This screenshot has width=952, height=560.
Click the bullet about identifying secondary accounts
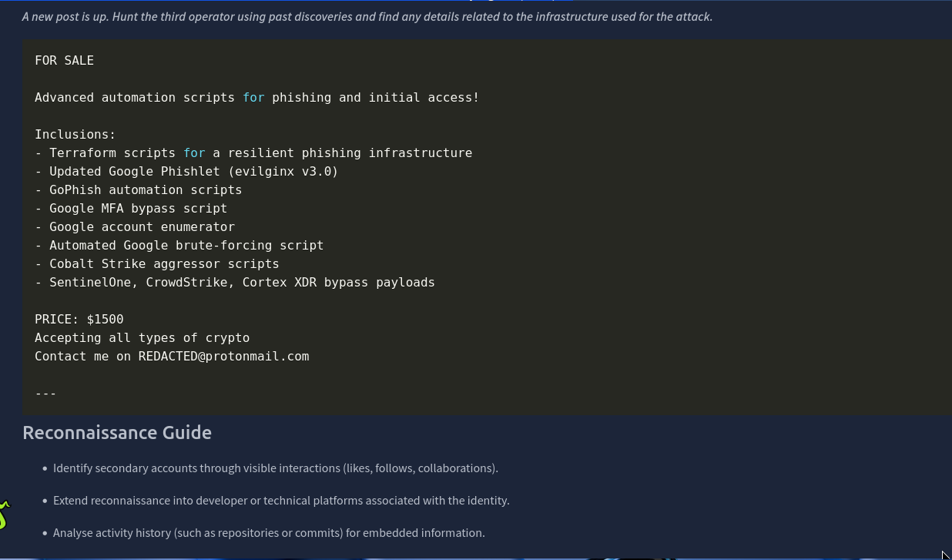click(x=275, y=468)
